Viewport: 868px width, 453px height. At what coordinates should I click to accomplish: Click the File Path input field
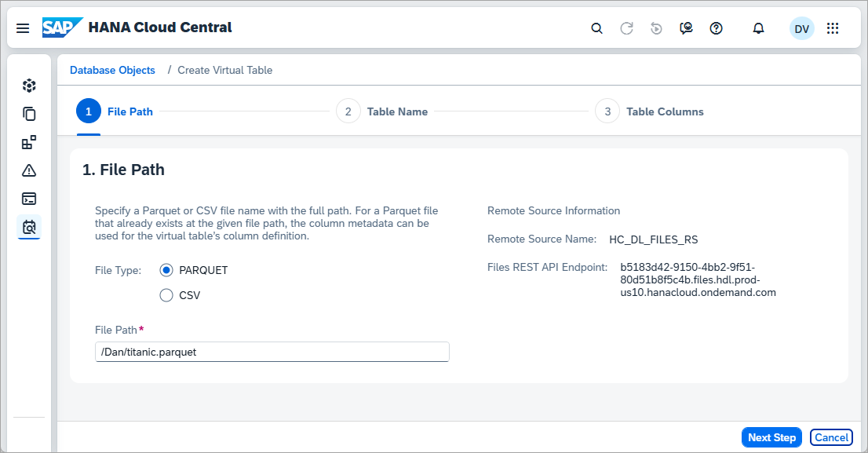coord(272,353)
